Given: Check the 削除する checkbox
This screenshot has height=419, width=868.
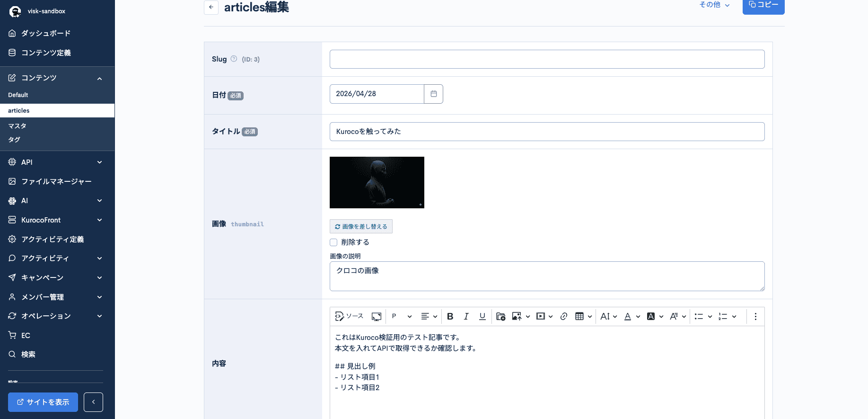Looking at the screenshot, I should tap(333, 242).
